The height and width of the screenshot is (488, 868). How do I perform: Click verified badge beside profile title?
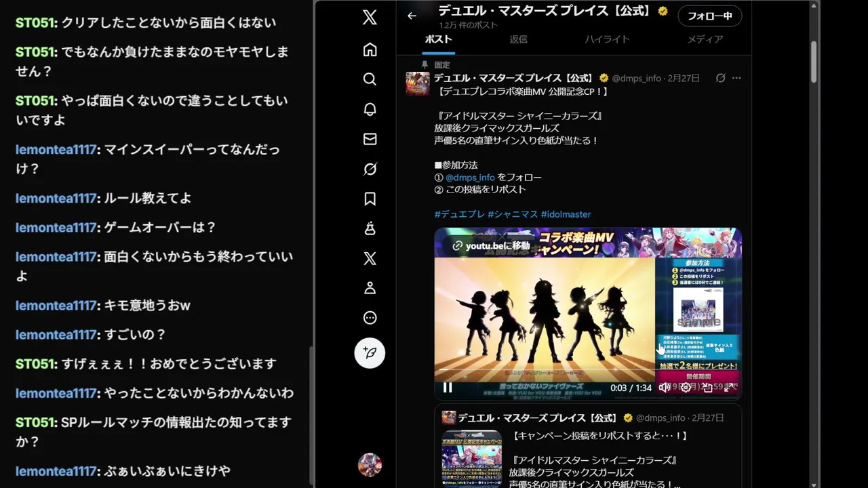coord(663,11)
